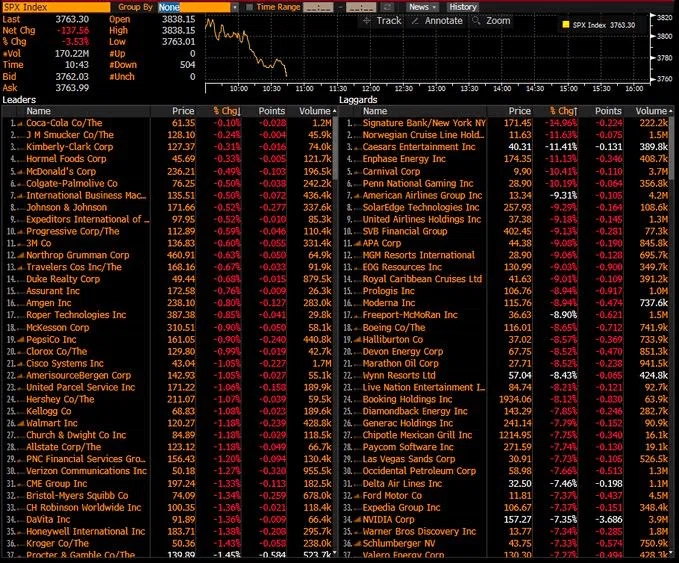The width and height of the screenshot is (679, 563).
Task: Select Caesars Entertainment Inc row
Action: [505, 147]
